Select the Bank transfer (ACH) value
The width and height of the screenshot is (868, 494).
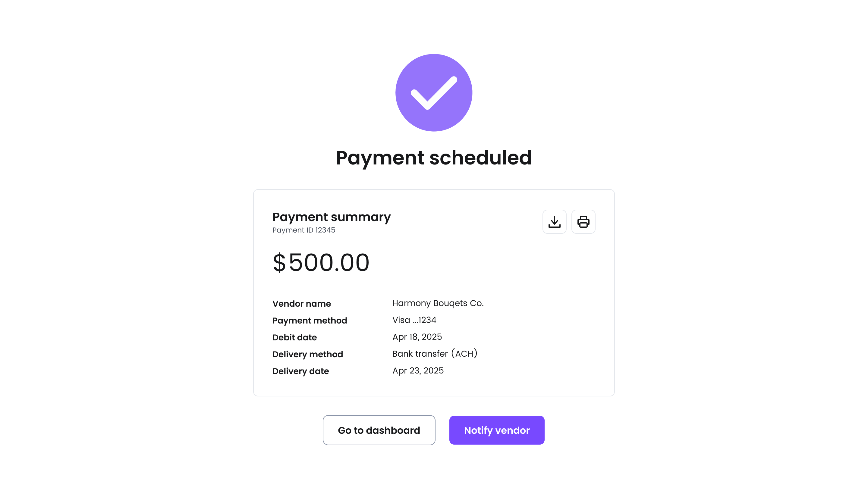point(435,354)
